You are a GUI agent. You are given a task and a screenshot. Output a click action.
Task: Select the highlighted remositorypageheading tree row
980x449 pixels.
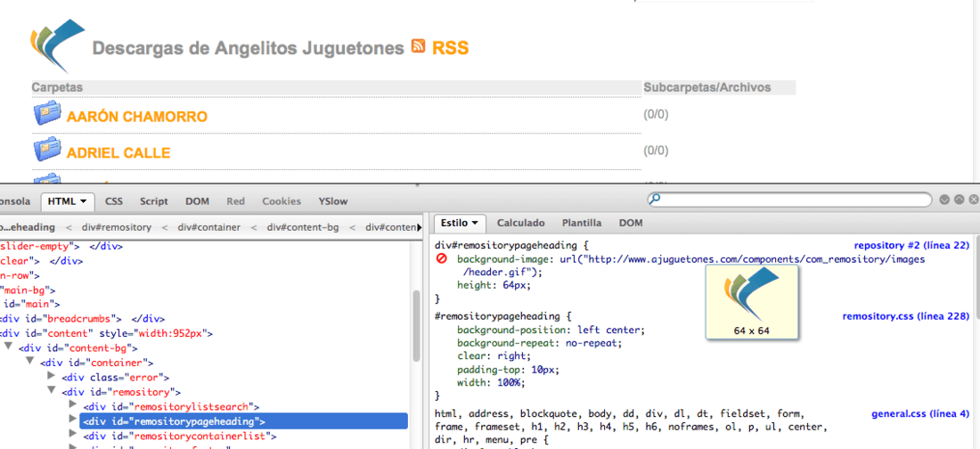point(244,420)
